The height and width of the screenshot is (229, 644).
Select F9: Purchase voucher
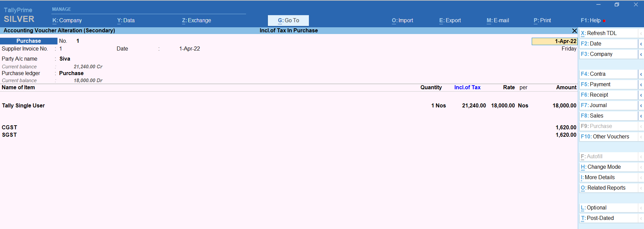pyautogui.click(x=608, y=126)
